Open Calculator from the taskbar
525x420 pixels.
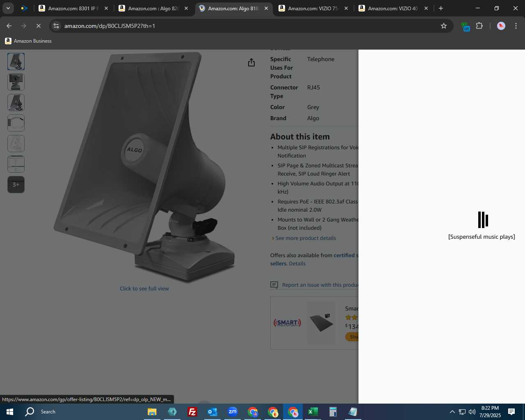pyautogui.click(x=333, y=412)
